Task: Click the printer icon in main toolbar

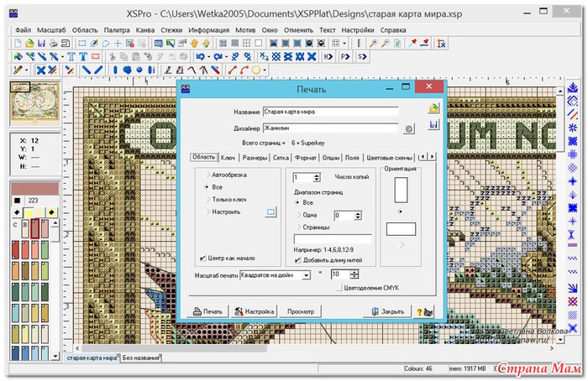Action: (53, 42)
